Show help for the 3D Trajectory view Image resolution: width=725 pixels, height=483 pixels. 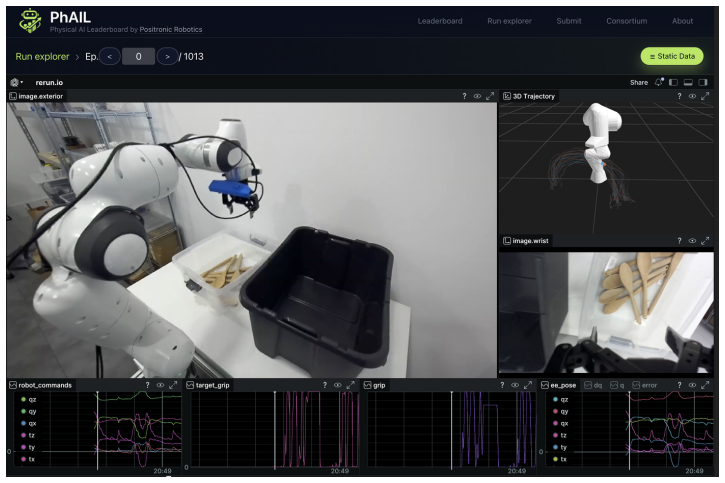coord(679,96)
